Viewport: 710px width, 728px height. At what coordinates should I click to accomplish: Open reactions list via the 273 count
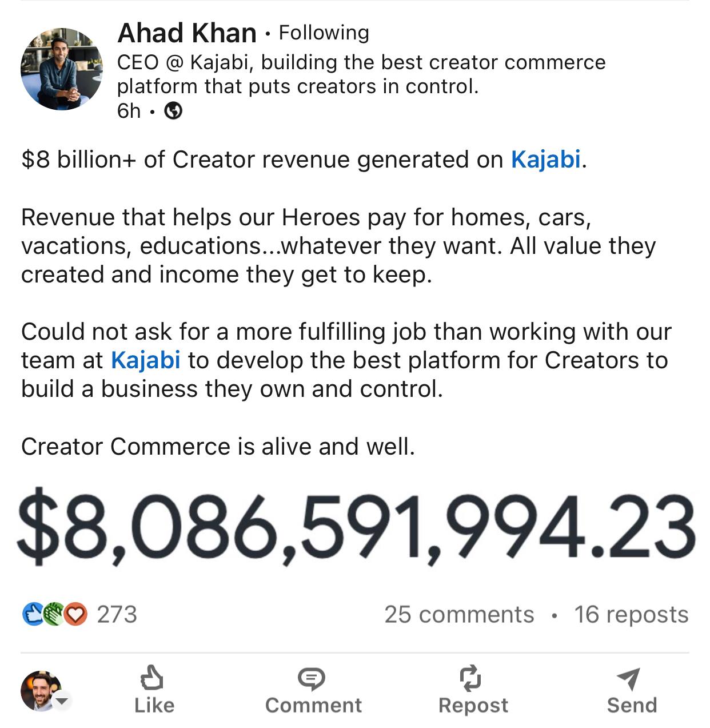pos(118,615)
